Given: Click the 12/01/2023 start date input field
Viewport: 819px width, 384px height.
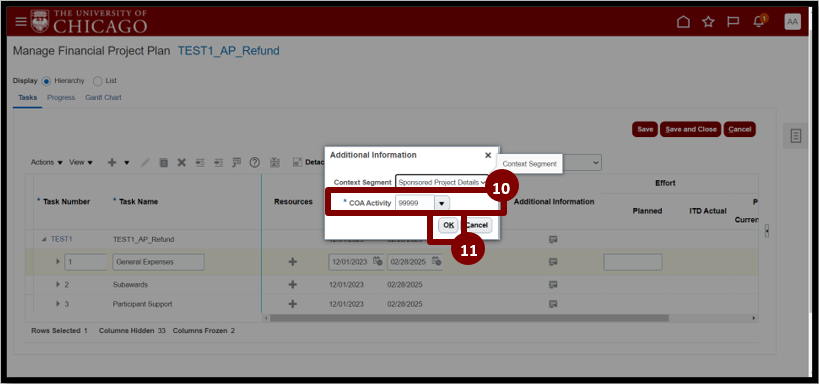Looking at the screenshot, I should tap(350, 262).
